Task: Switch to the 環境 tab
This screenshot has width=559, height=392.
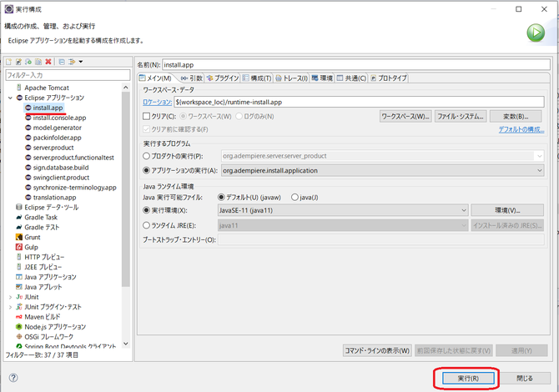Action: [x=322, y=78]
